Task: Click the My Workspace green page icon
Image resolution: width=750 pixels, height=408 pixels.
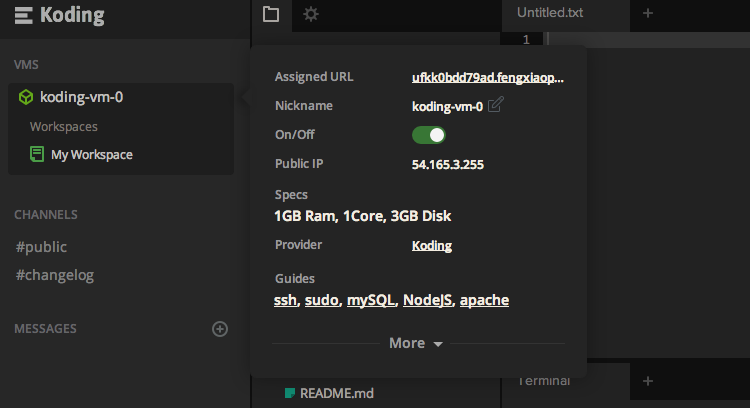Action: coord(37,154)
